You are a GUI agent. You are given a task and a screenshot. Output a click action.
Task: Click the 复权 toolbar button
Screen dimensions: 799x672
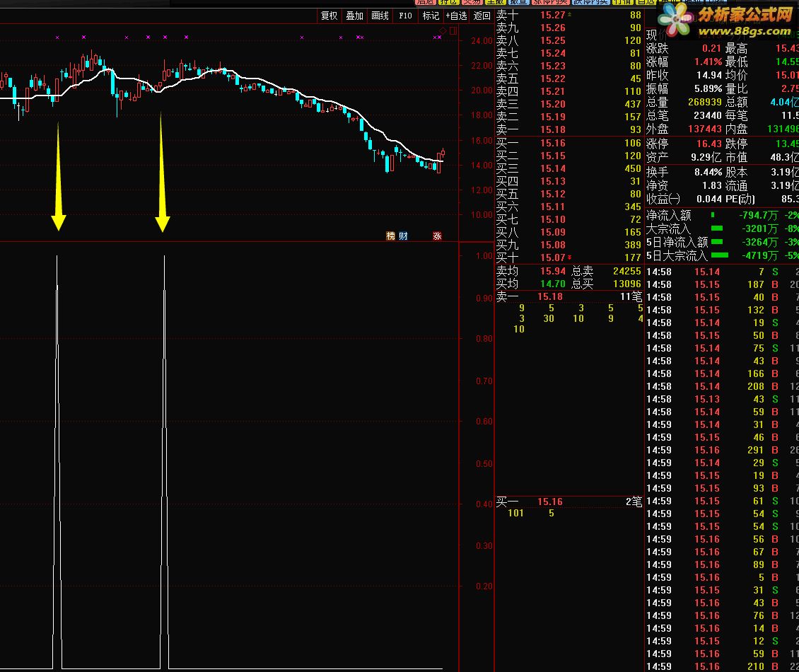pos(329,16)
